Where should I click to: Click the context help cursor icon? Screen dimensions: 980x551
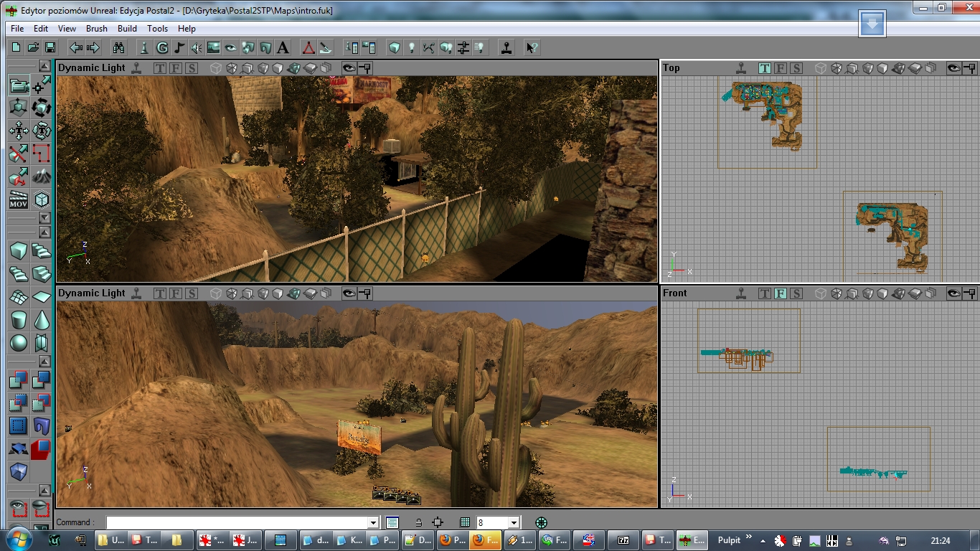[x=532, y=47]
